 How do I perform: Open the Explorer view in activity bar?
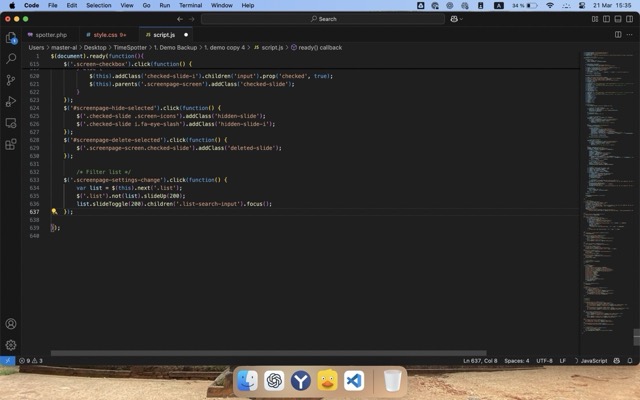tap(11, 38)
